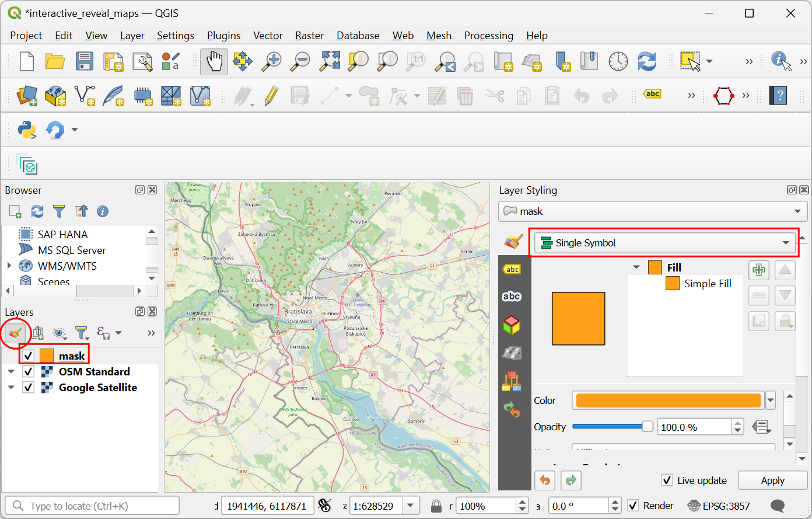Viewport: 812px width, 519px height.
Task: Open the Vector menu
Action: 268,36
